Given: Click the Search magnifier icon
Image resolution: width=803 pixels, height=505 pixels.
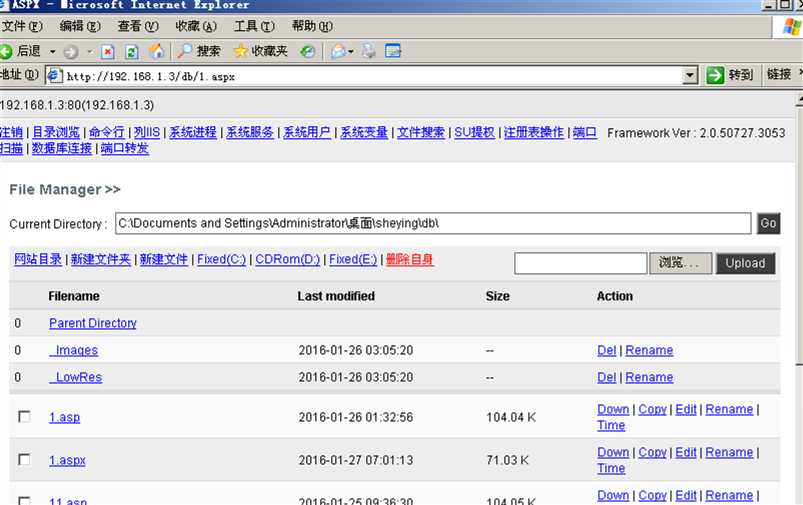Looking at the screenshot, I should tap(184, 51).
